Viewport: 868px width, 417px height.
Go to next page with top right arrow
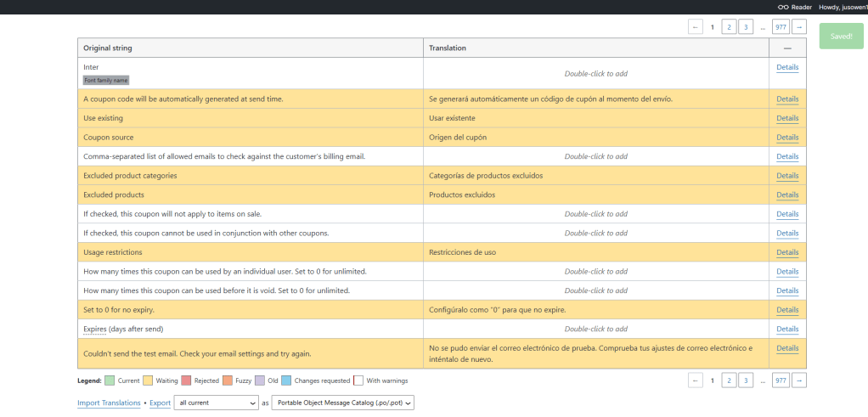pos(799,26)
